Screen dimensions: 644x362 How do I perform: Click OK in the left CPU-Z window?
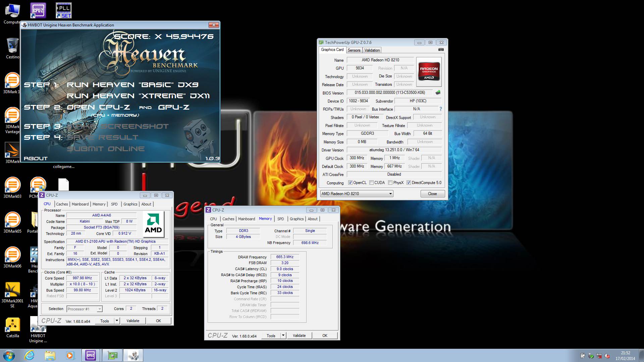158,321
